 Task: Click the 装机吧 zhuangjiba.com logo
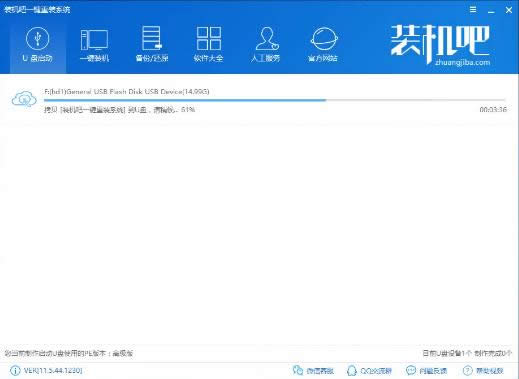pos(440,45)
